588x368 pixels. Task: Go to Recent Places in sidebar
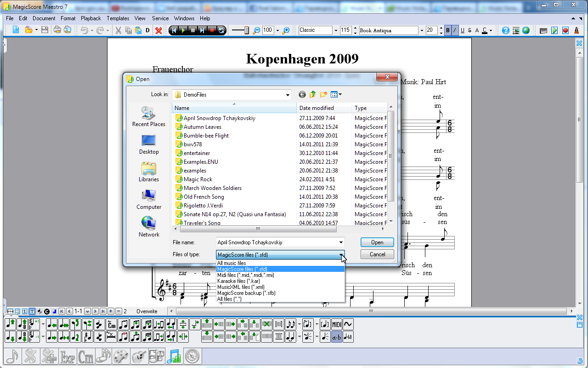[x=149, y=117]
